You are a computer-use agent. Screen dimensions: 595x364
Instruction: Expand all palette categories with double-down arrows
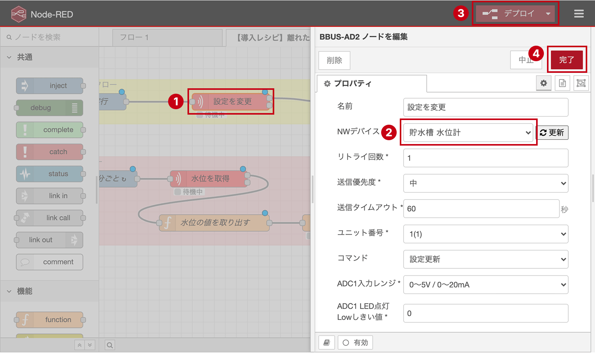tap(90, 345)
